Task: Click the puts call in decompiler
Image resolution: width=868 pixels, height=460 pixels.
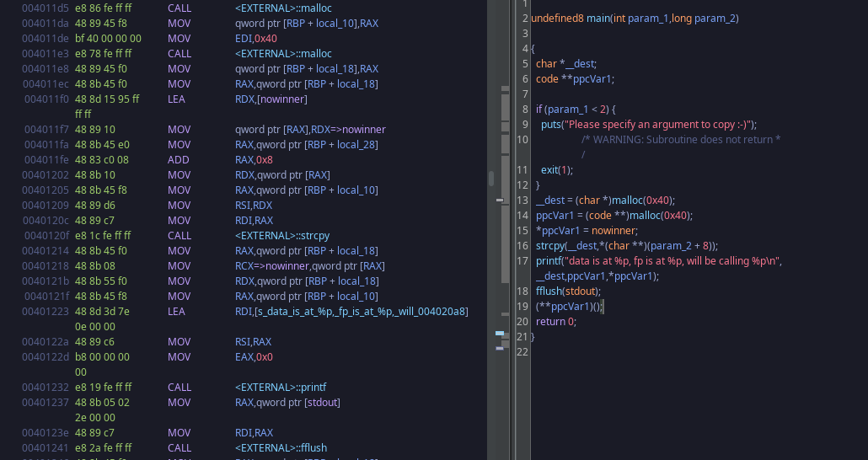Action: 551,125
